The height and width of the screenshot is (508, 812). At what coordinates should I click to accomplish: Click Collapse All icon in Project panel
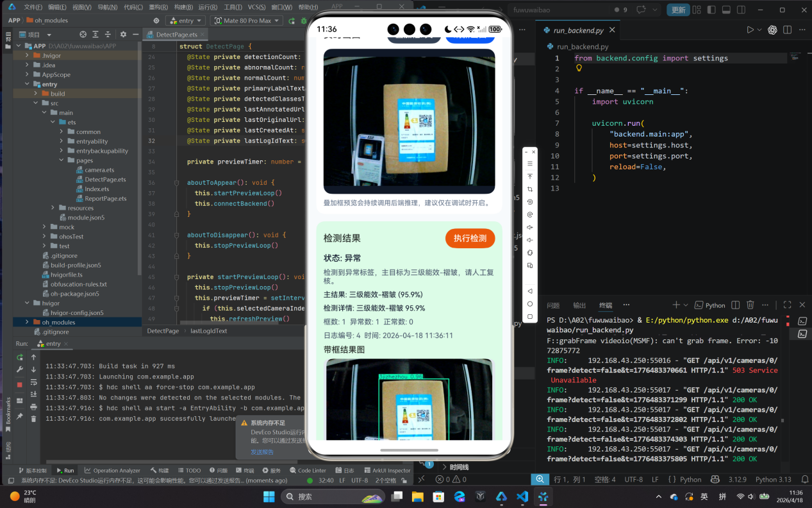[x=108, y=35]
